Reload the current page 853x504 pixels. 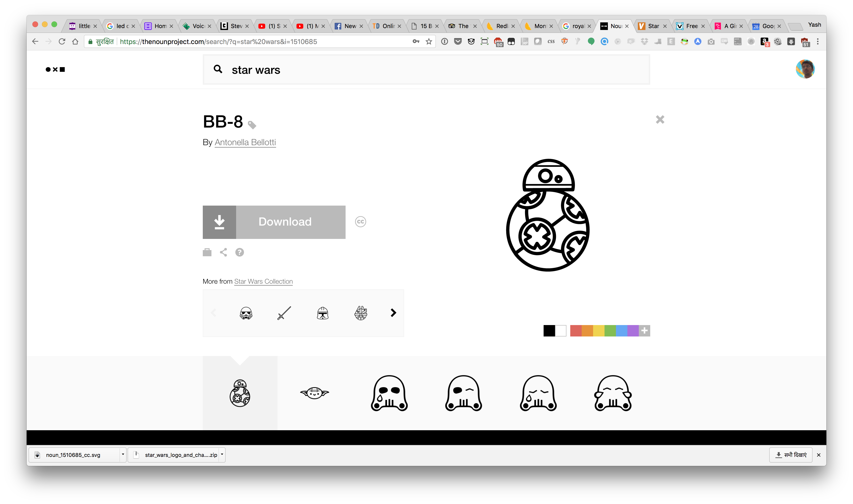click(x=62, y=41)
